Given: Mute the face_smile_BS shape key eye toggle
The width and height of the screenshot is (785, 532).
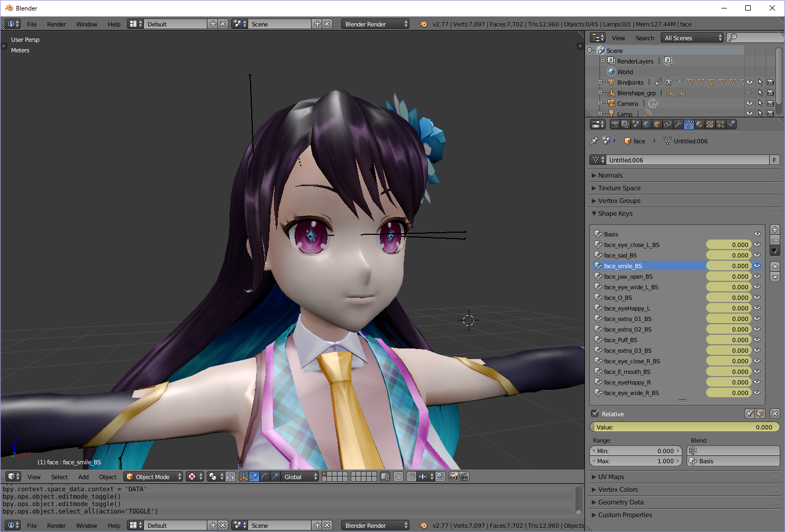Looking at the screenshot, I should 757,265.
